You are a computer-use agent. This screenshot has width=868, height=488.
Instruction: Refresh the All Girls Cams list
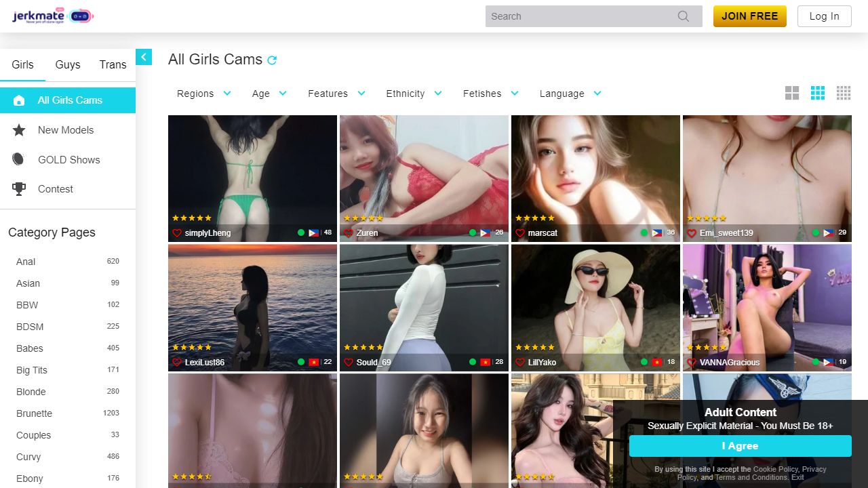coord(272,60)
